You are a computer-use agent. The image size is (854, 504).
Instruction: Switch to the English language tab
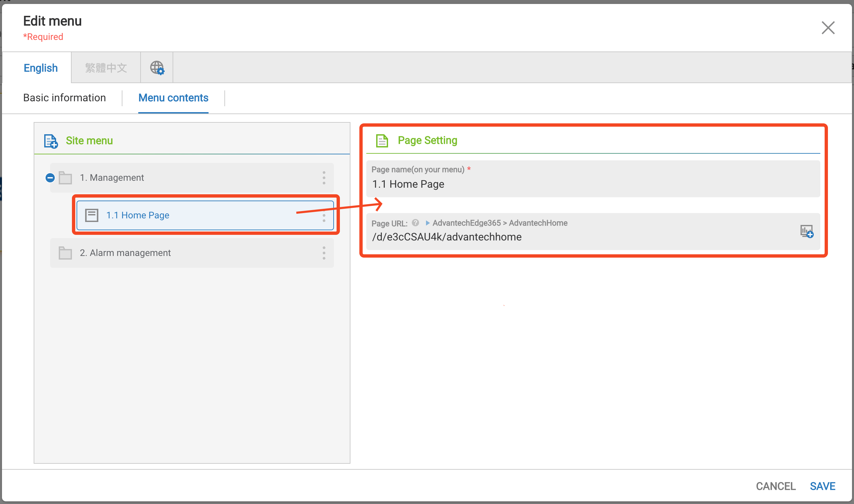41,68
